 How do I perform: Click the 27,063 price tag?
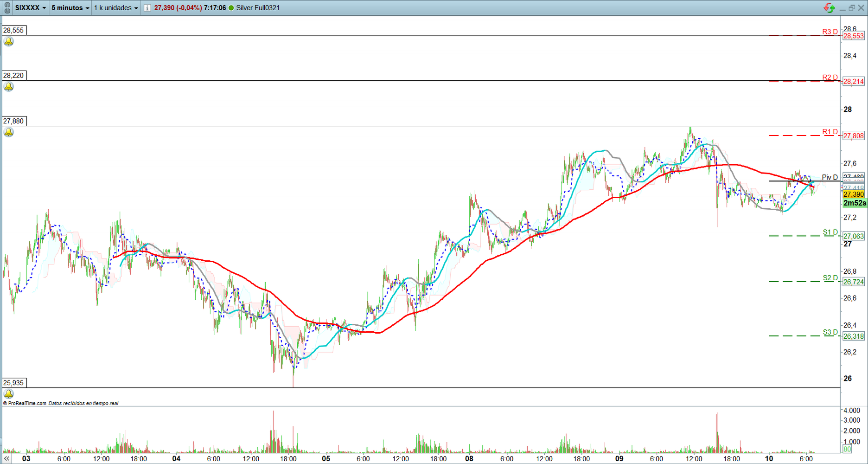854,236
